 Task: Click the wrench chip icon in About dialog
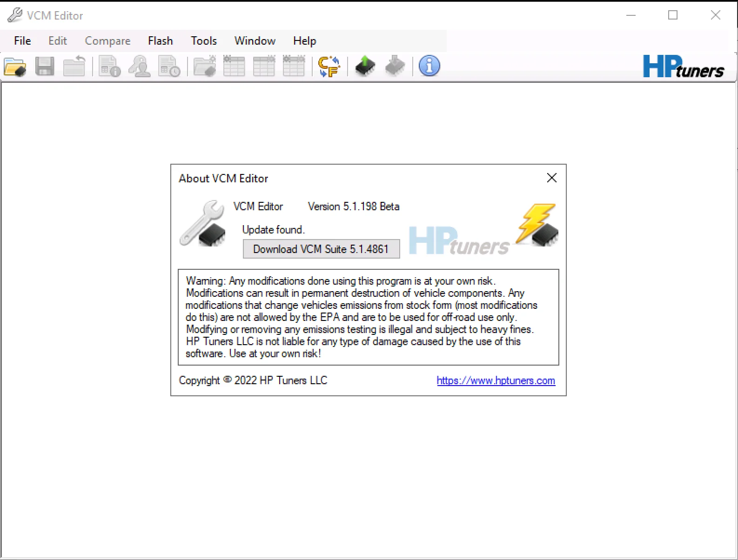(203, 224)
